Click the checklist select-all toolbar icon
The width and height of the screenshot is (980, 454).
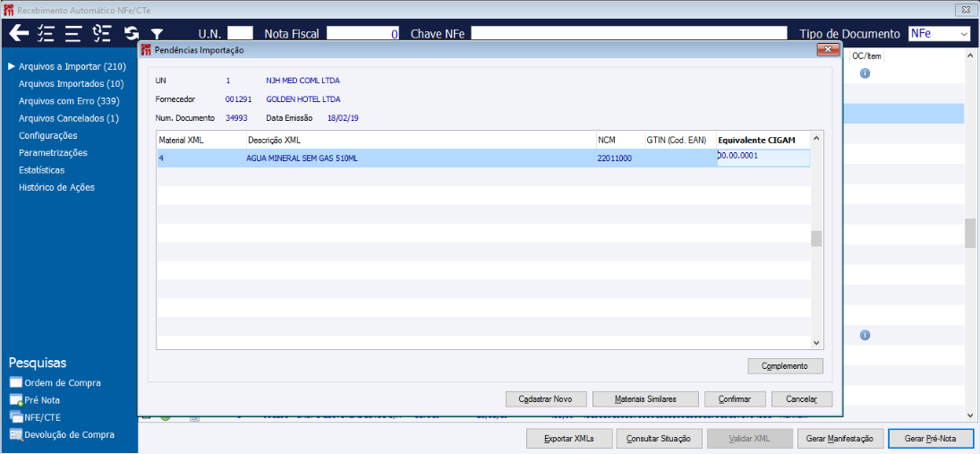(x=47, y=33)
